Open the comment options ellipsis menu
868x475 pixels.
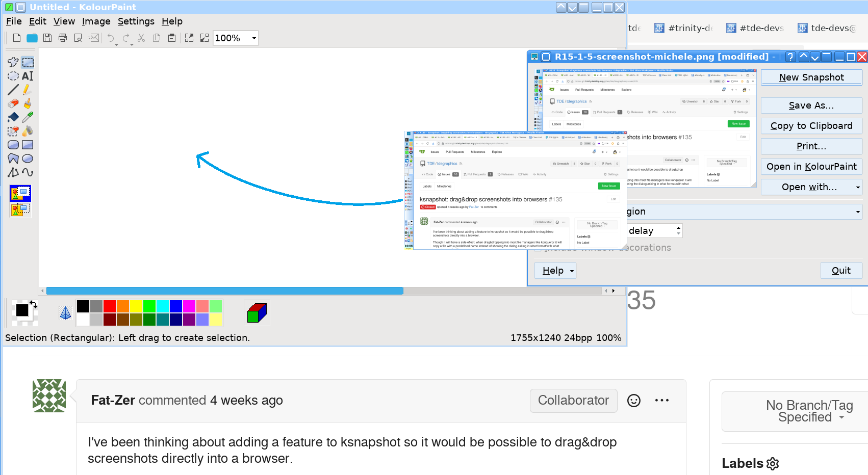[x=662, y=401]
